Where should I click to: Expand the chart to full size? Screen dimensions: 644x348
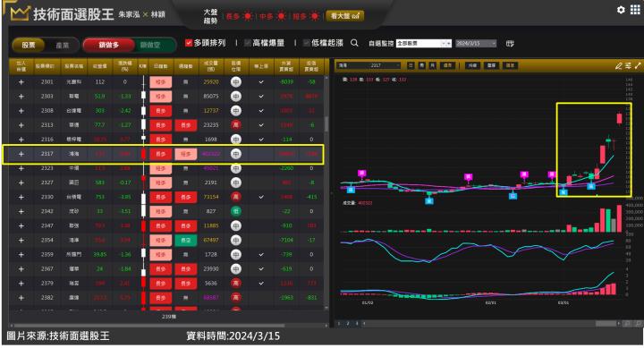638,65
